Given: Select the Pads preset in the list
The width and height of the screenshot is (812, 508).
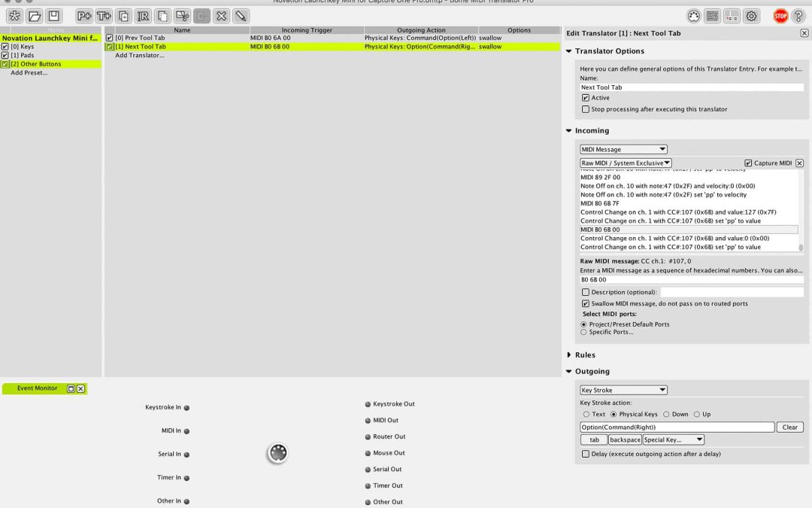Looking at the screenshot, I should (x=22, y=56).
